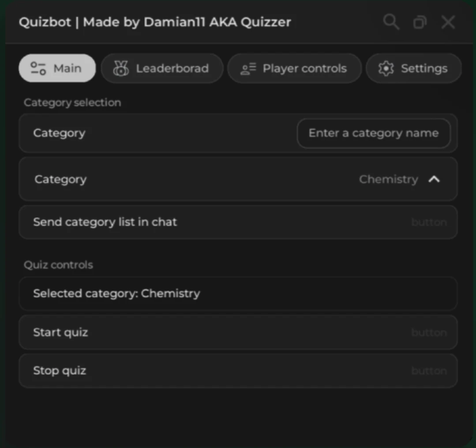Click the gear icon on Settings
476x448 pixels.
point(386,68)
